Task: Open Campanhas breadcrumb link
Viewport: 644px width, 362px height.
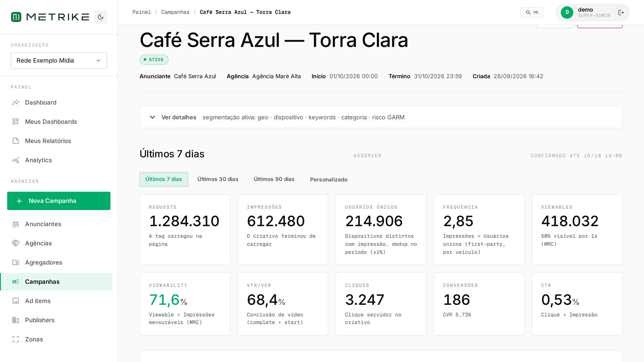Action: [175, 12]
